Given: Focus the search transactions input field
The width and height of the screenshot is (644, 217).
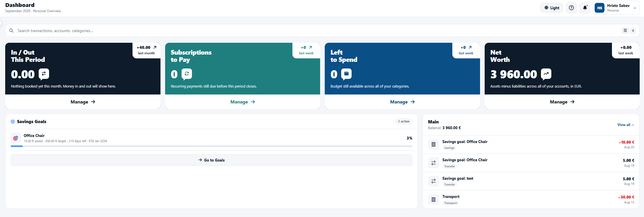Looking at the screenshot, I should tap(318, 31).
